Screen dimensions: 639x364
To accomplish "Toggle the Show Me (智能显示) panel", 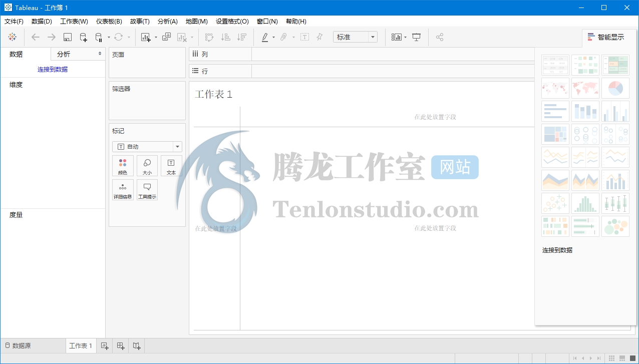I will (x=606, y=37).
